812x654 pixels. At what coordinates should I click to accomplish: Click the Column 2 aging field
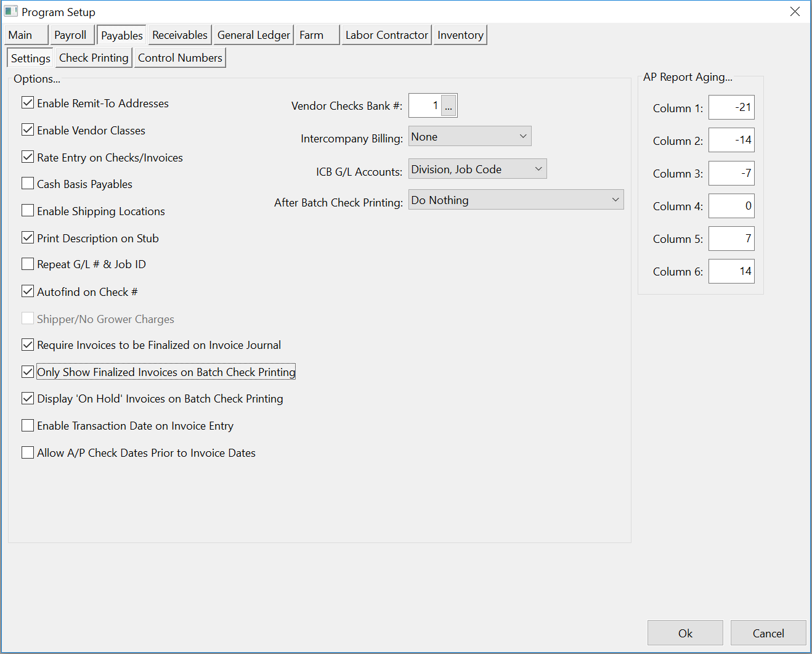pyautogui.click(x=731, y=140)
